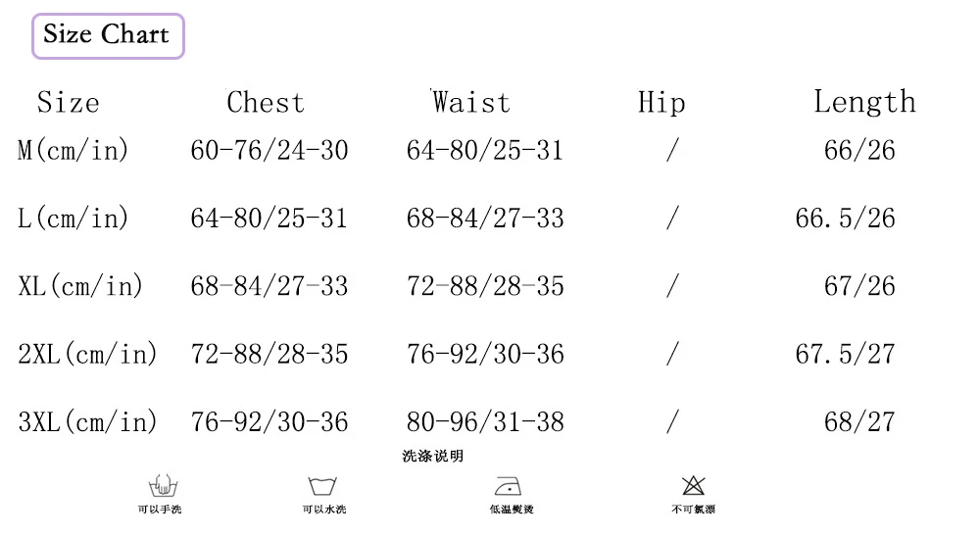Viewport: 980px width, 536px height.
Task: Select the M(cm/in) size row label
Action: [x=74, y=151]
